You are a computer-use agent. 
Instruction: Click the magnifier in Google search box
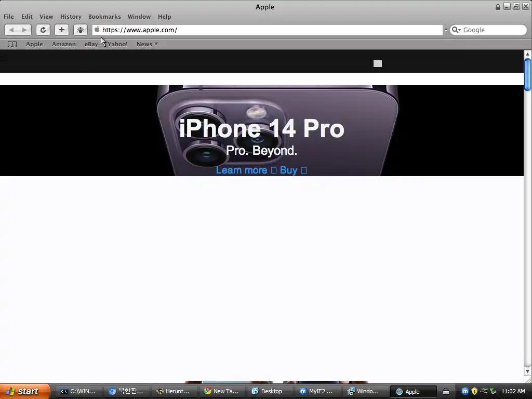456,30
